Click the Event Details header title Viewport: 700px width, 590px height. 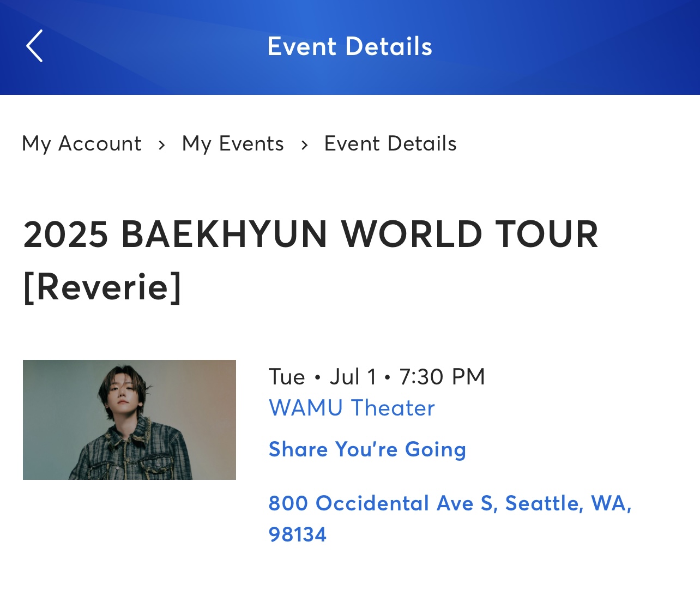click(350, 46)
